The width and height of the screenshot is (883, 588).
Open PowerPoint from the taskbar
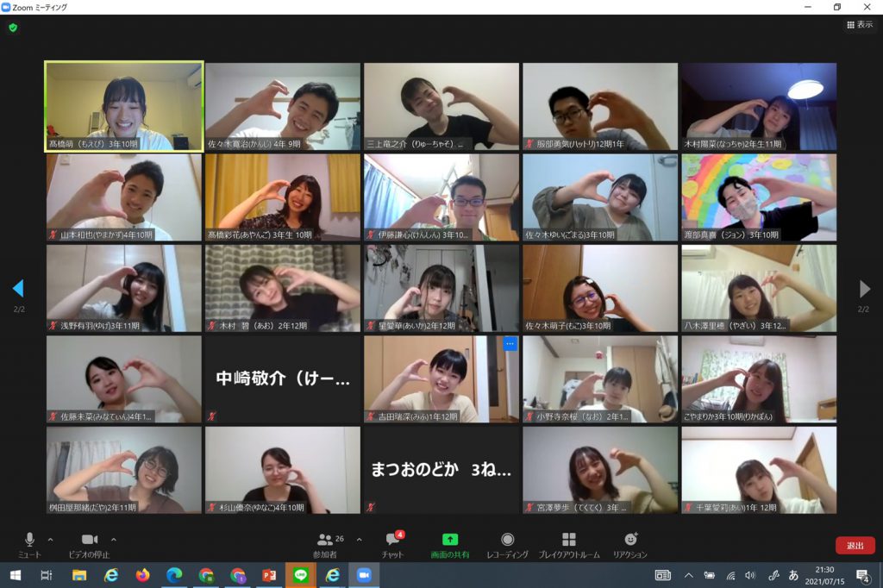(x=269, y=575)
